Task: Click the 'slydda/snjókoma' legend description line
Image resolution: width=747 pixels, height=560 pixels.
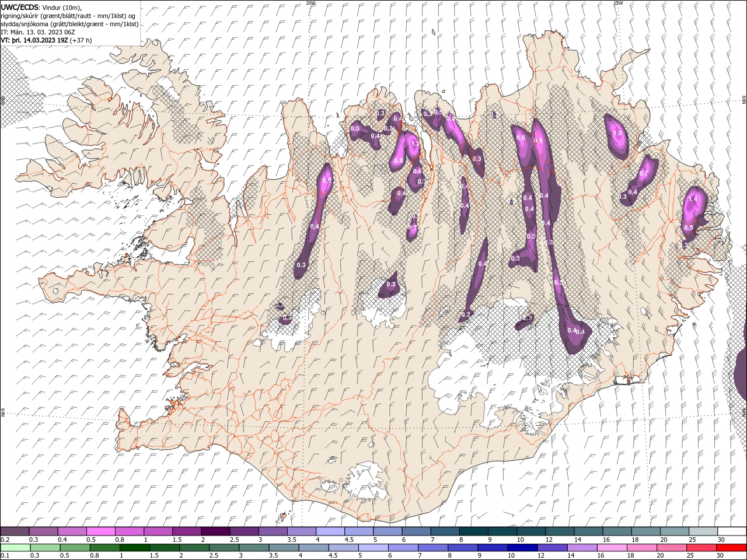Action: tap(70, 24)
